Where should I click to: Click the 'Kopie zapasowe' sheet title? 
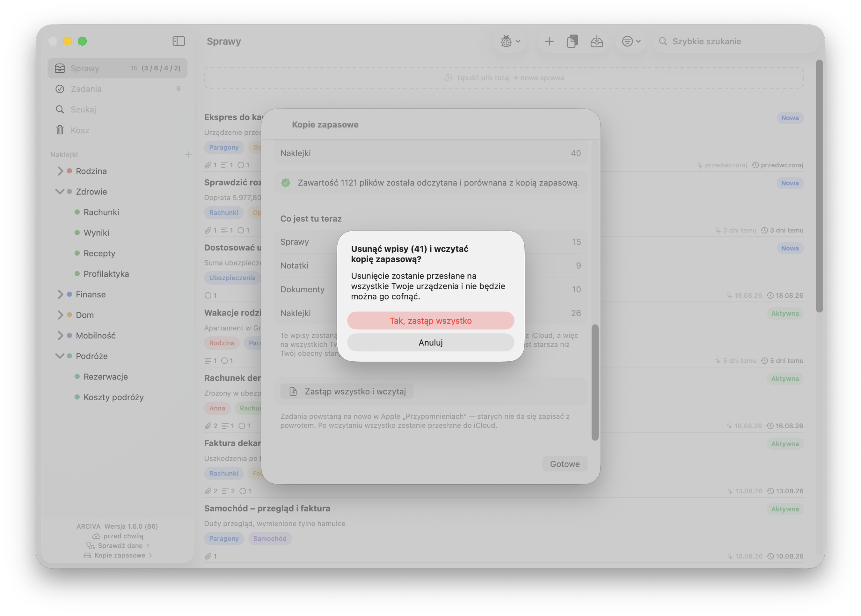click(x=325, y=124)
